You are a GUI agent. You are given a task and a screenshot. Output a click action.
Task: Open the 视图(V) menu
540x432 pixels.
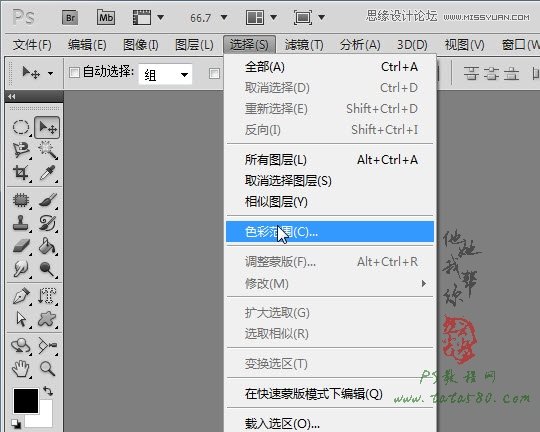coord(465,45)
